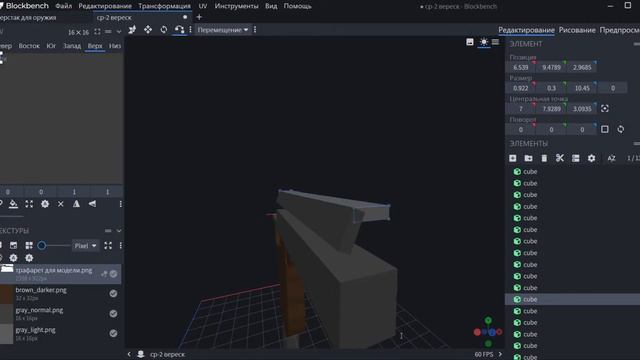Select gray_normal.png texture name
640x360 pixels.
tap(39, 310)
